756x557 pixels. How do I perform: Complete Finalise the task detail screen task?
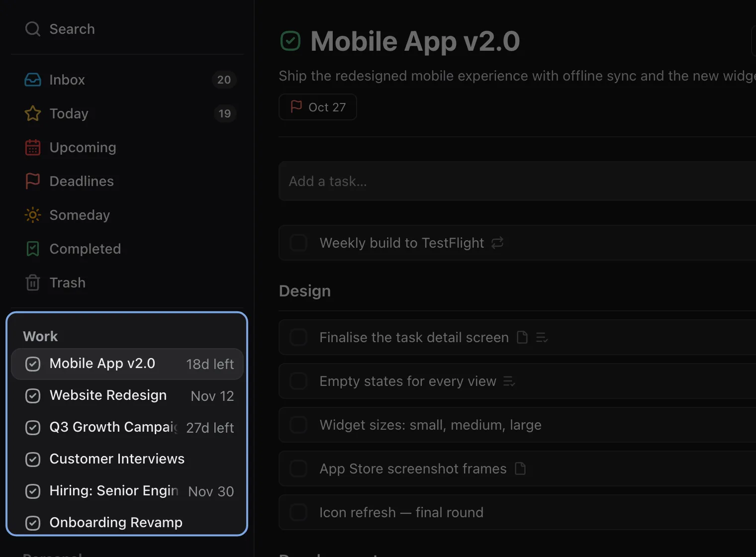coord(298,337)
